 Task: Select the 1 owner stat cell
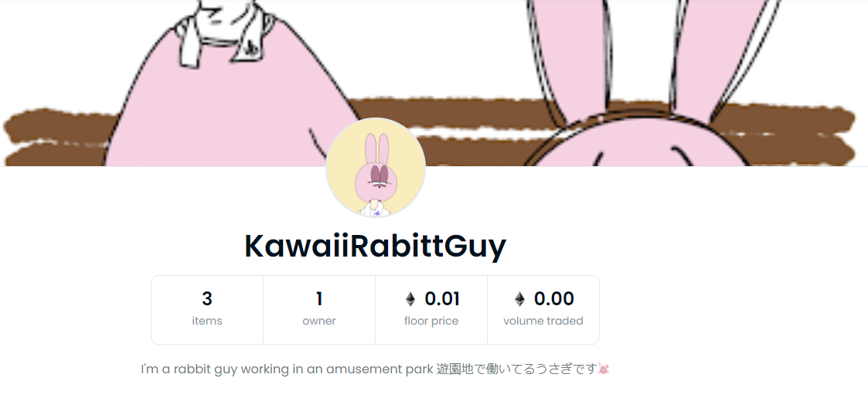(x=319, y=310)
